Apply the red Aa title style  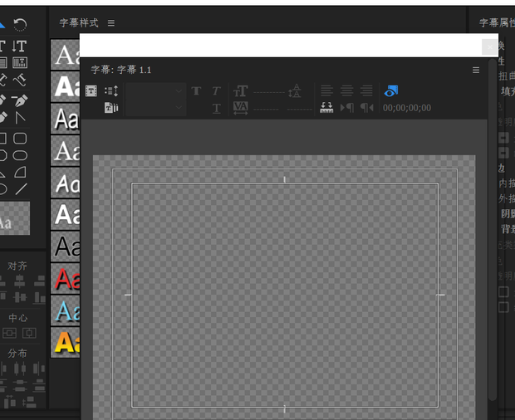point(66,278)
